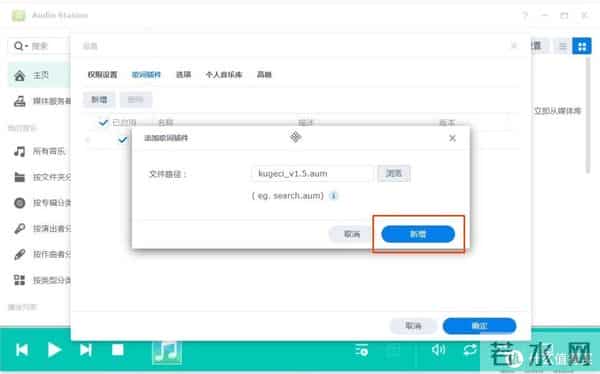Open the 个人音乐库 tab
Image resolution: width=600 pixels, height=374 pixels.
(224, 75)
